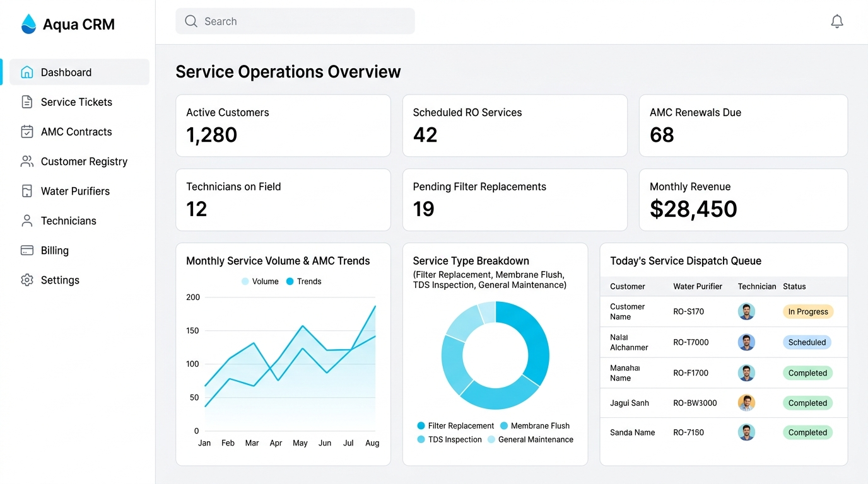Click the Jagui Sanh customer cell

[630, 403]
